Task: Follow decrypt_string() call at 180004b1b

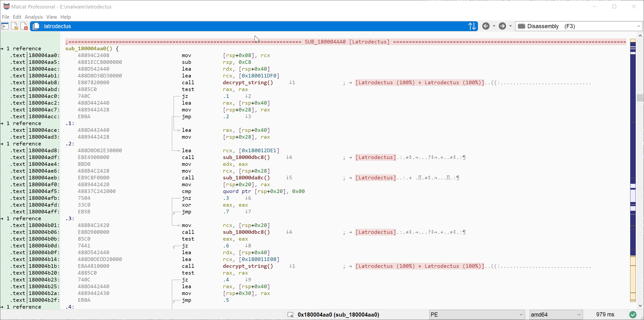Action: pyautogui.click(x=248, y=266)
